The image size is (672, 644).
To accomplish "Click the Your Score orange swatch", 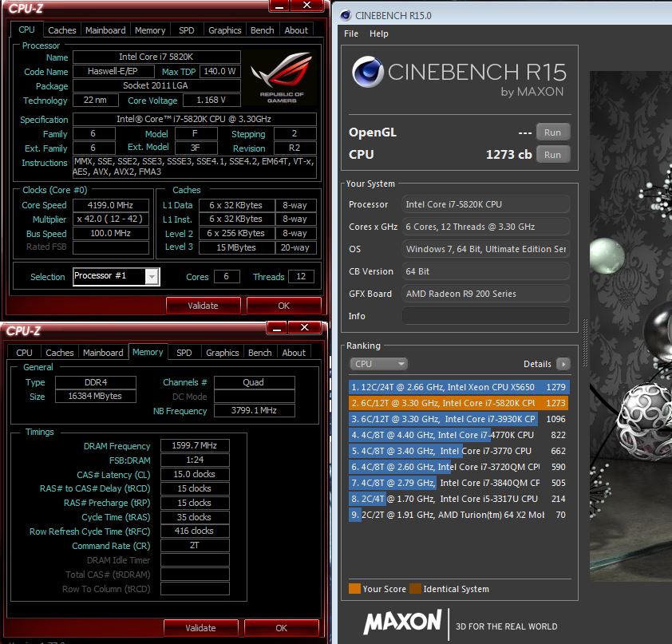I will tap(354, 589).
